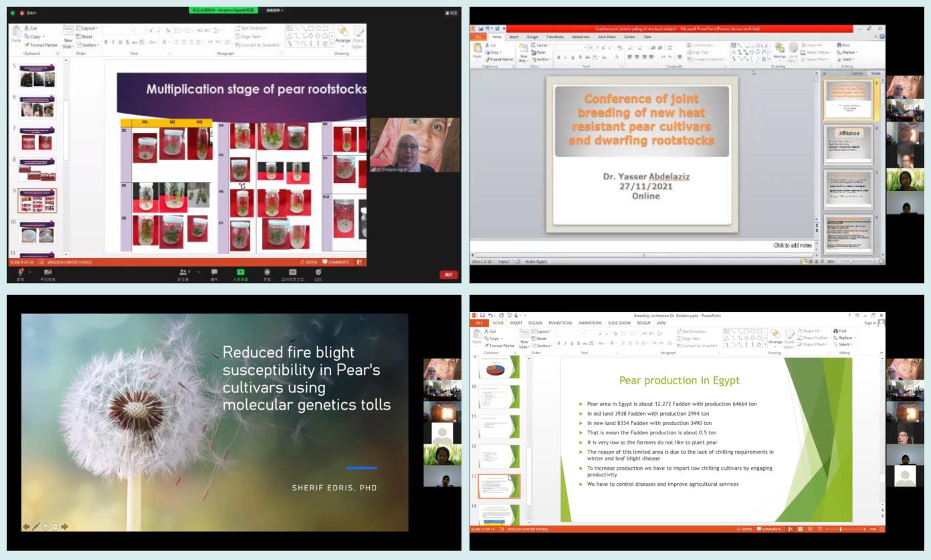This screenshot has width=931, height=560.
Task: Open Select dropdown in Breeding conference Editing group
Action: 843,344
